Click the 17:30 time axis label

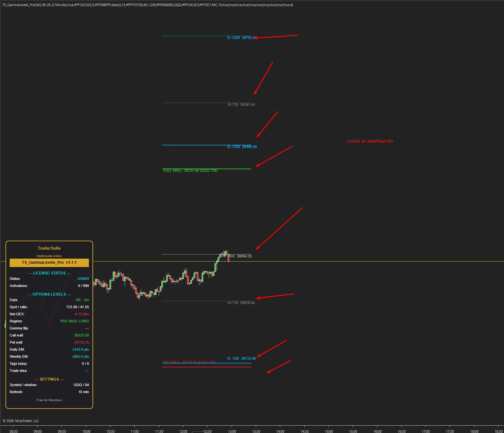(450, 431)
